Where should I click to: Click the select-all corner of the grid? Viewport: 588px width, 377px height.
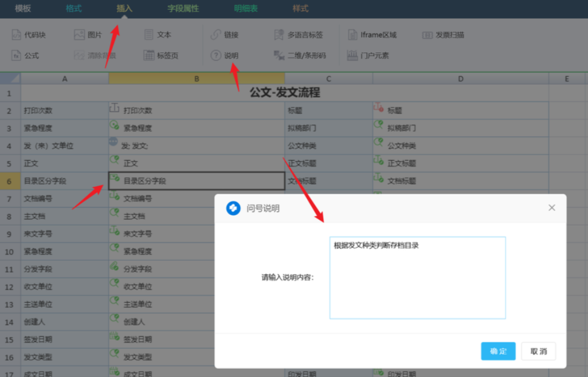point(10,79)
